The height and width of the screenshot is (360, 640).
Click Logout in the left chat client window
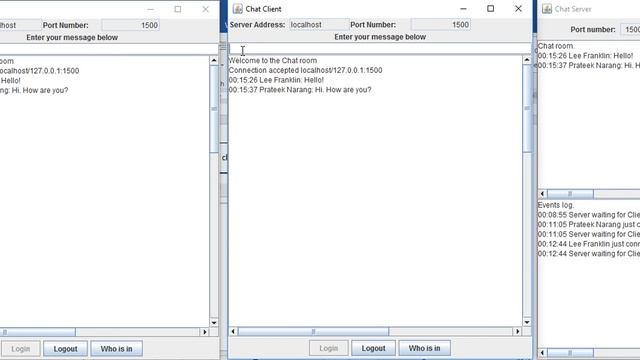click(65, 349)
